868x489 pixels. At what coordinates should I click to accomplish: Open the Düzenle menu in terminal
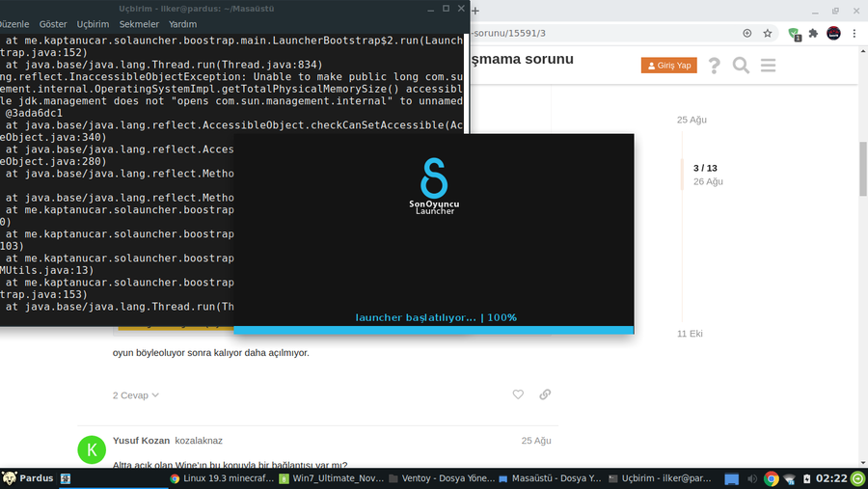tap(14, 24)
